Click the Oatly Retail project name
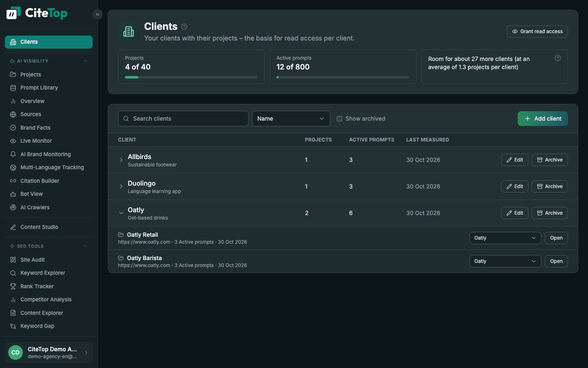588x368 pixels. (142, 235)
